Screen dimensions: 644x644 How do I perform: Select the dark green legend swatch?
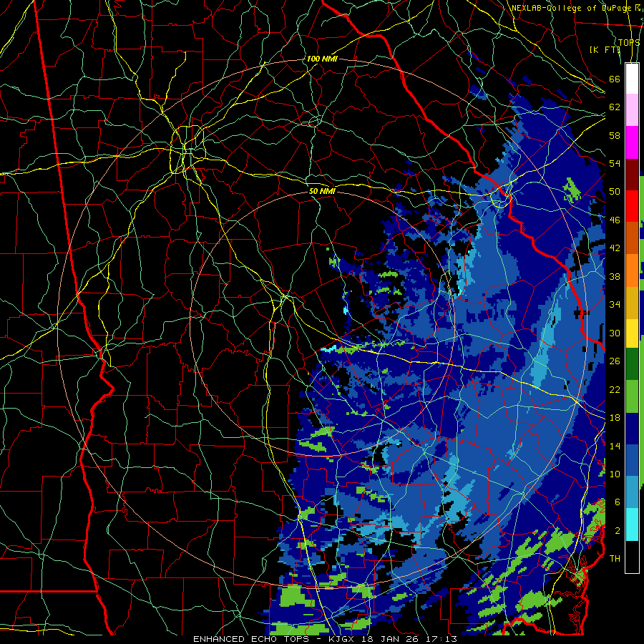[x=632, y=366]
